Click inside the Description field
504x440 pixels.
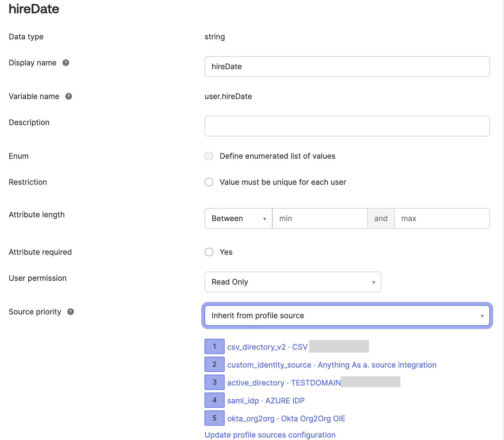point(347,126)
